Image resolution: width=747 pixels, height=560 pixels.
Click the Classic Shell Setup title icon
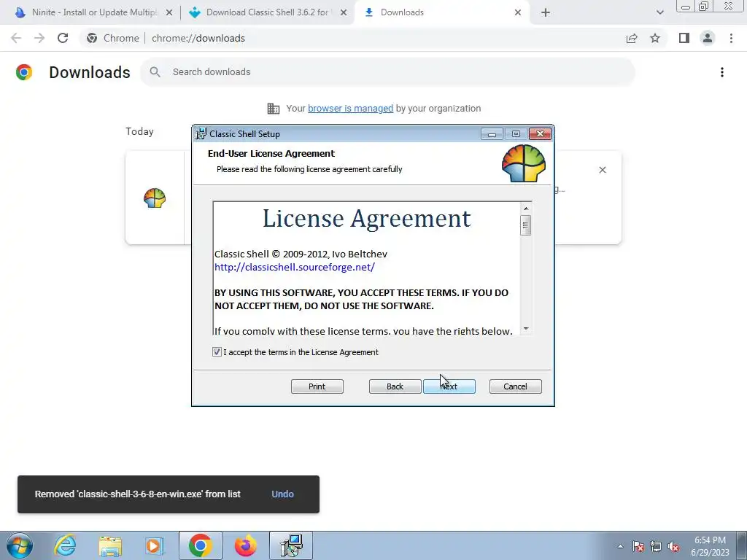tap(201, 134)
